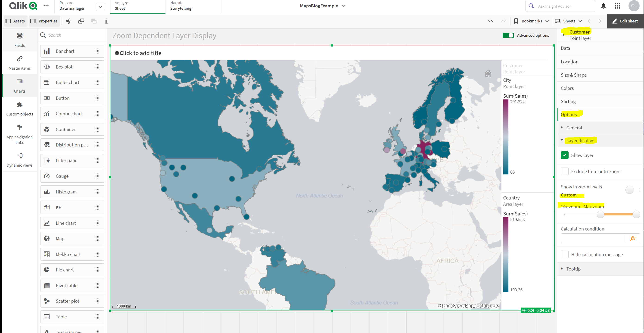This screenshot has height=333, width=644.
Task: Click the Edit sheet button
Action: 625,21
